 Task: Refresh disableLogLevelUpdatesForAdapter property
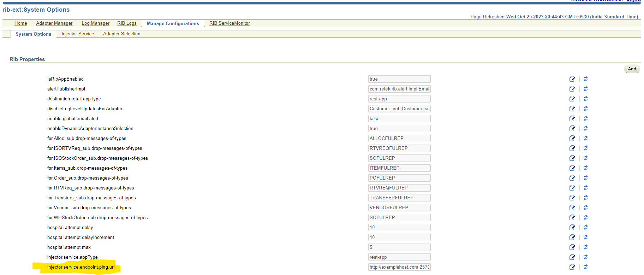(x=586, y=109)
